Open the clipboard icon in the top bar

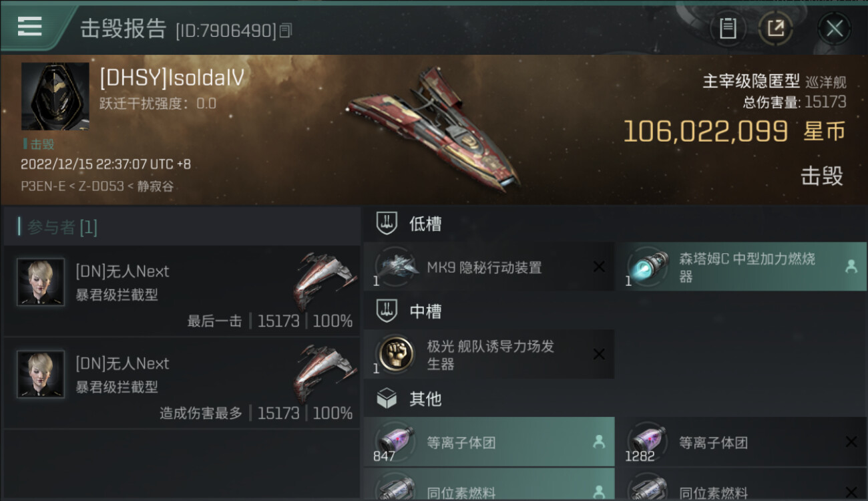[x=728, y=29]
